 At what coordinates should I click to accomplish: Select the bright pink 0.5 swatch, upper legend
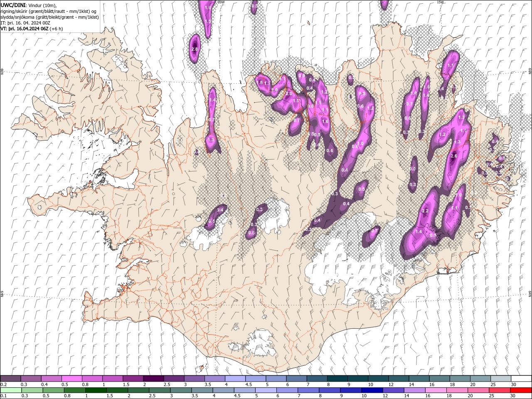click(x=71, y=379)
